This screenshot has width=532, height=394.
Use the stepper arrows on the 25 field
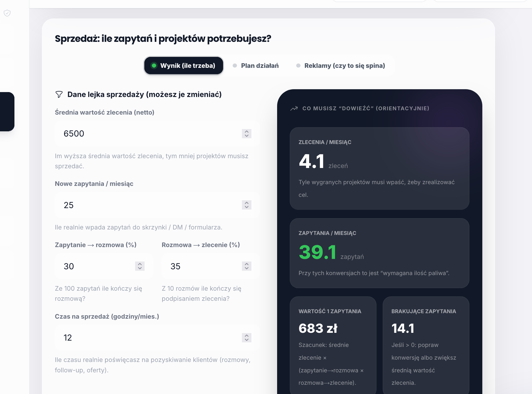coord(247,205)
